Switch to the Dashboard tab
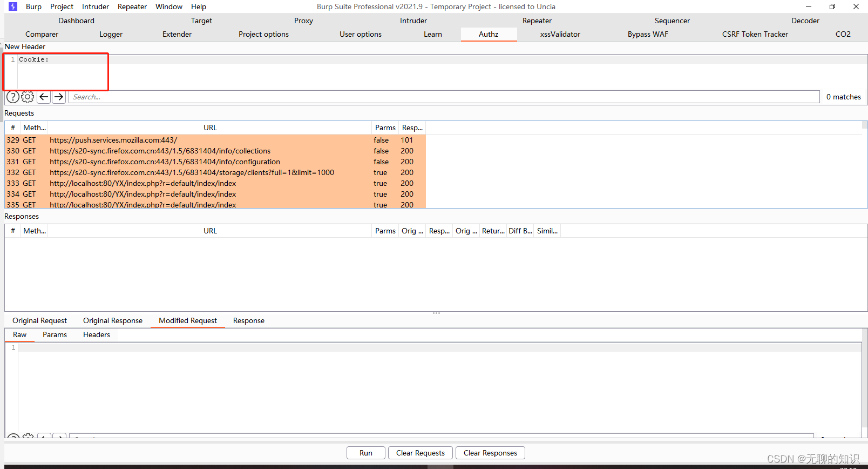 click(x=76, y=21)
